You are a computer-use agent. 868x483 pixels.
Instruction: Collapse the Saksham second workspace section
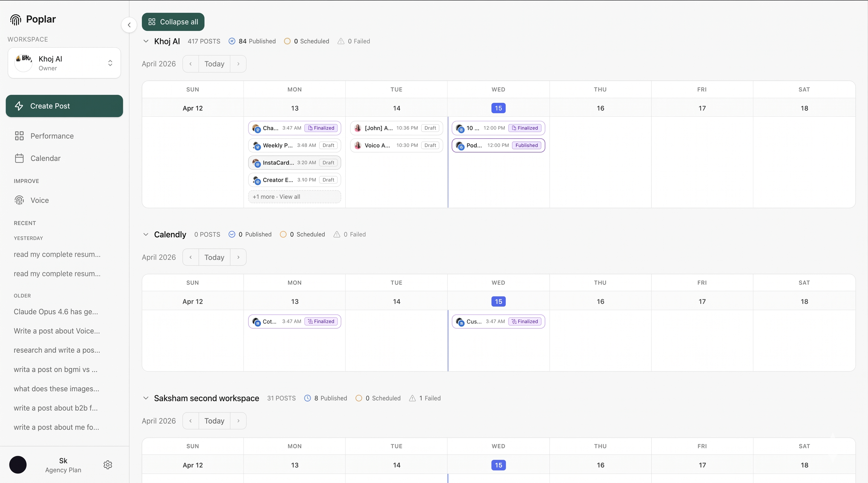[x=146, y=398]
